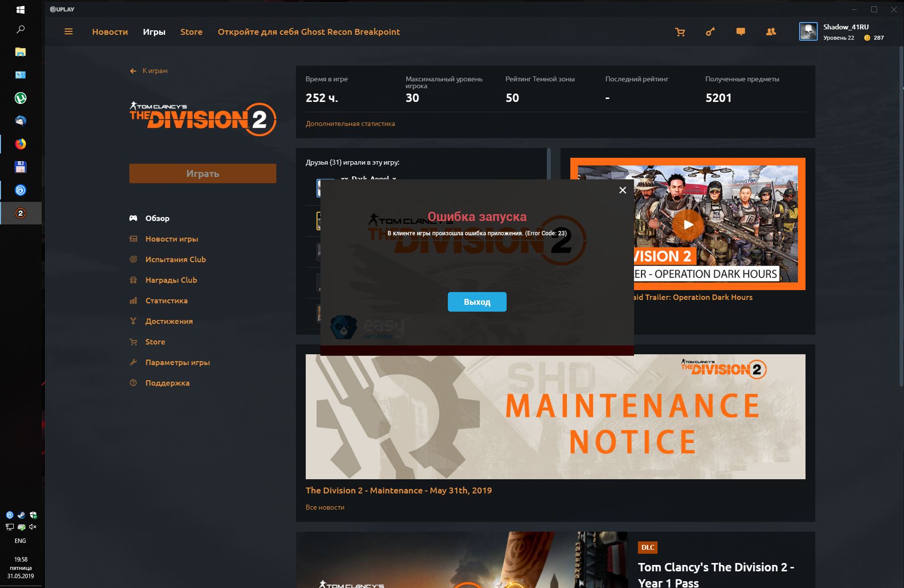Viewport: 904px width, 588px height.
Task: Switch to the Игры tab
Action: pyautogui.click(x=154, y=32)
